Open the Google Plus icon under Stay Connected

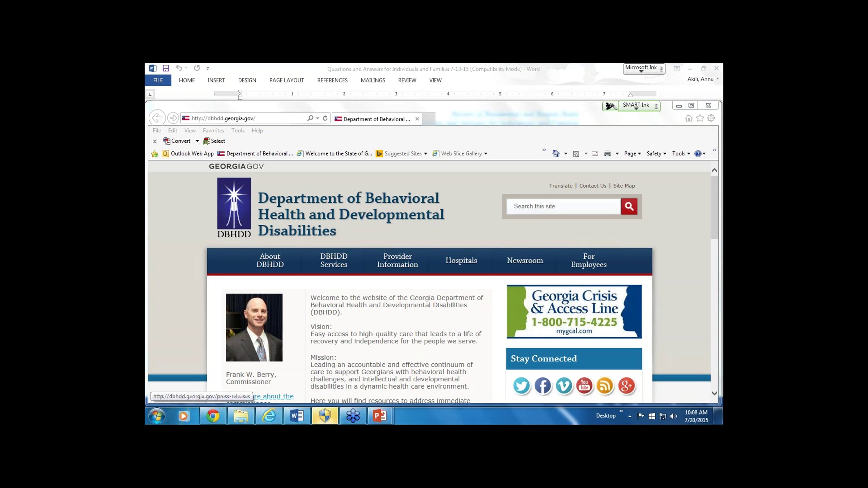(x=627, y=386)
